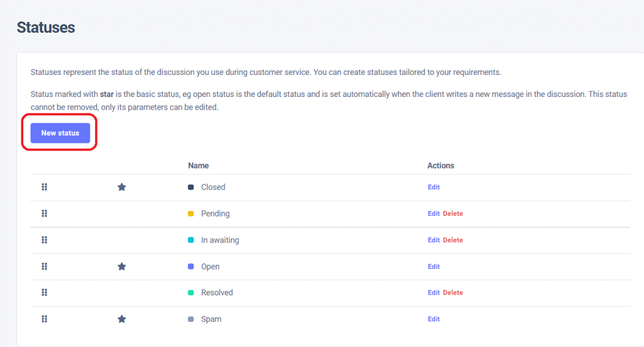
Task: Grab the drag handle for Closed status
Action: [45, 187]
